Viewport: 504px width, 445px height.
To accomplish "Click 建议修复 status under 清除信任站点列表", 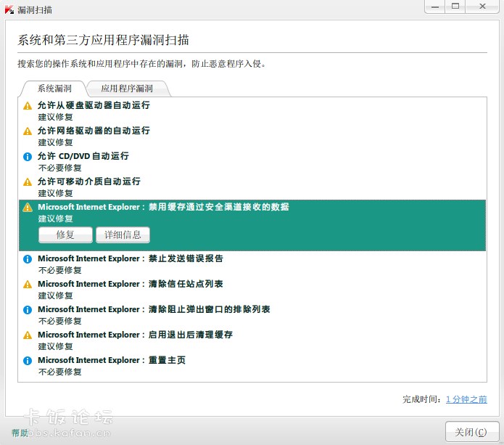I will 56,295.
